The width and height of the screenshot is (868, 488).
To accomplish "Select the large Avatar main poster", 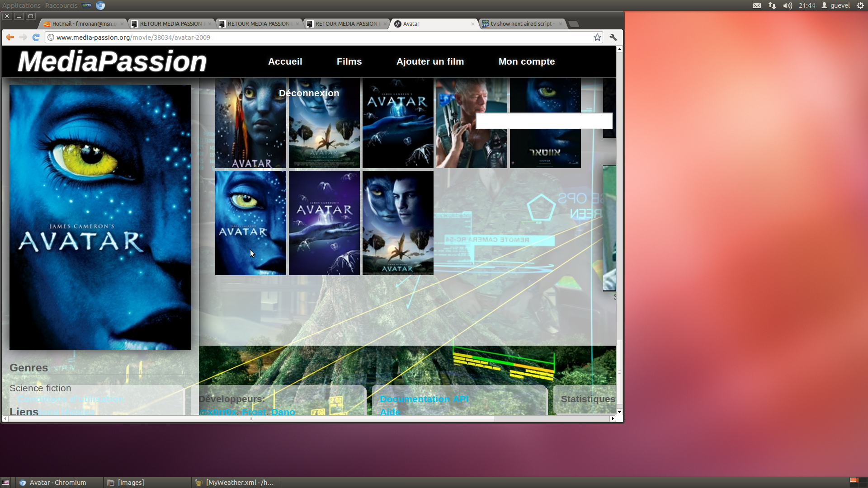I will point(100,217).
